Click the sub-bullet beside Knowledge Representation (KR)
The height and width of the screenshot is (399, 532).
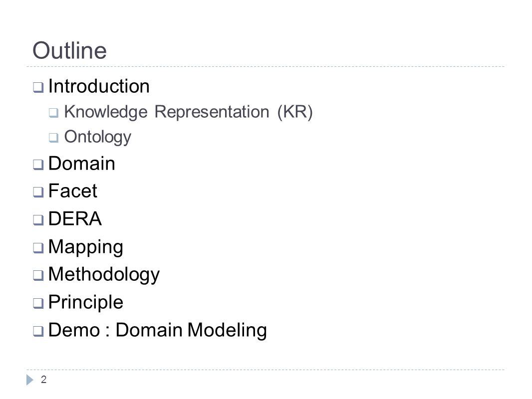pyautogui.click(x=53, y=113)
